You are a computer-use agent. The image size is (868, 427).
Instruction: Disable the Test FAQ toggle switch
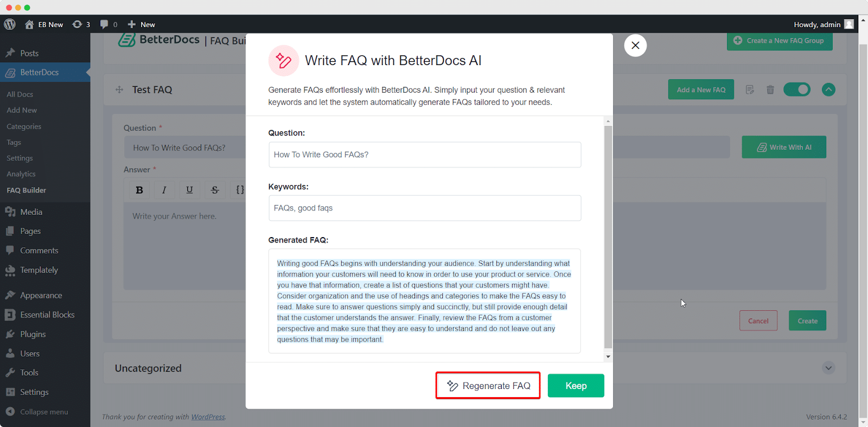point(796,90)
